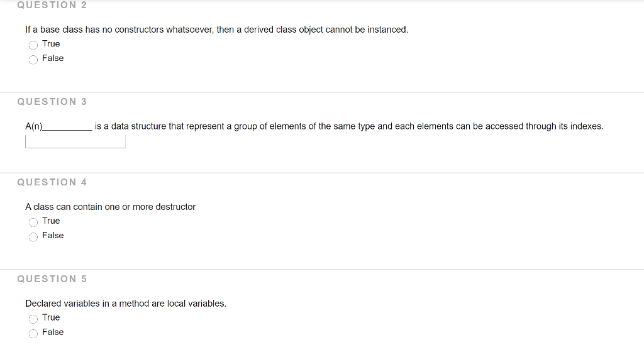Select True for Question 5 local variables
Screen dimensions: 644x362
click(x=33, y=319)
